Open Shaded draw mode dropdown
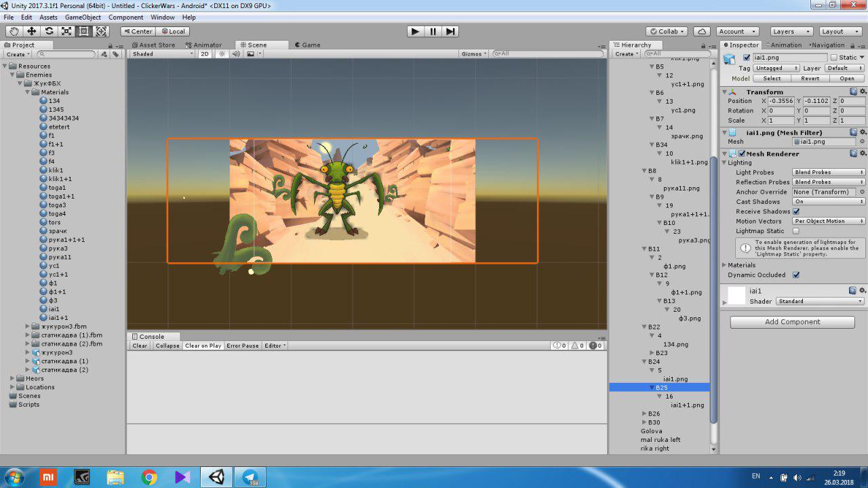This screenshot has width=868, height=488. coord(162,54)
